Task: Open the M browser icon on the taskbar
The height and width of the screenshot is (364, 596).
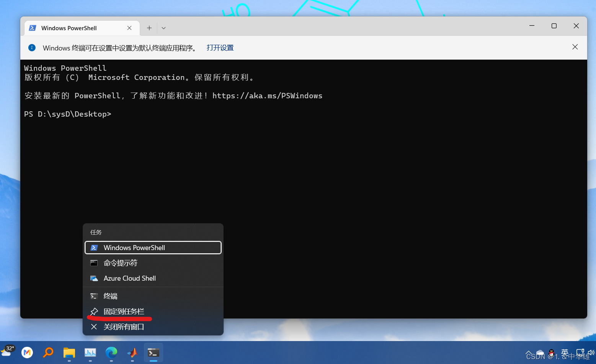Action: [x=27, y=353]
